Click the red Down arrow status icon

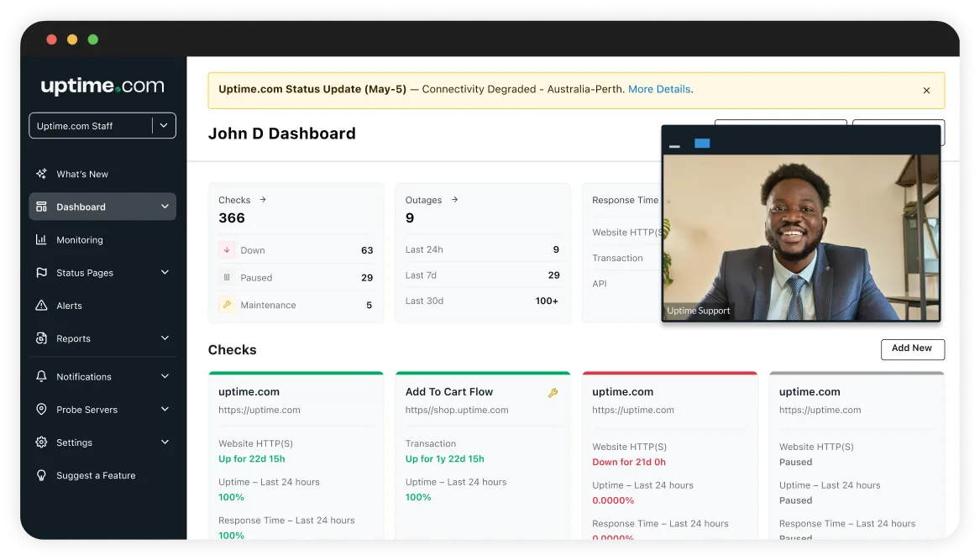(x=227, y=249)
